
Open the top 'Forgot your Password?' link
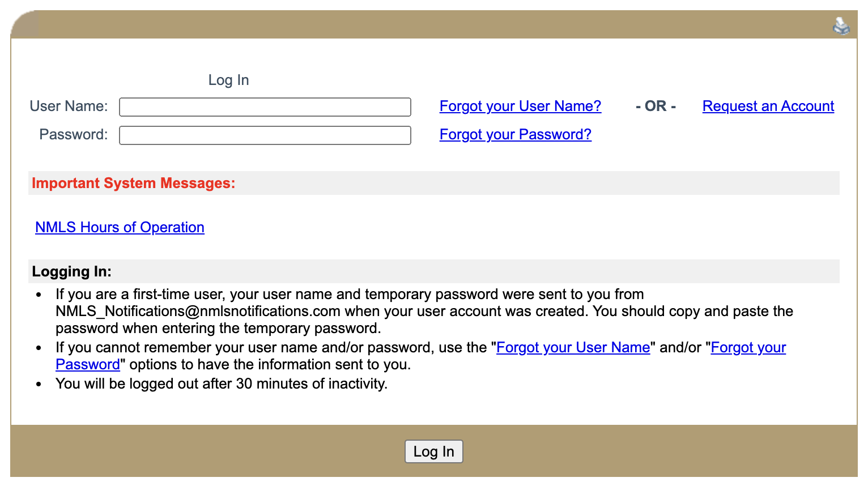point(515,135)
